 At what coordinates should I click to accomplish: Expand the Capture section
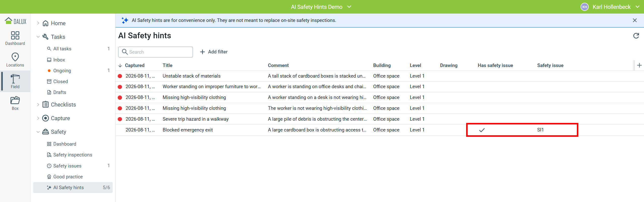pos(38,118)
